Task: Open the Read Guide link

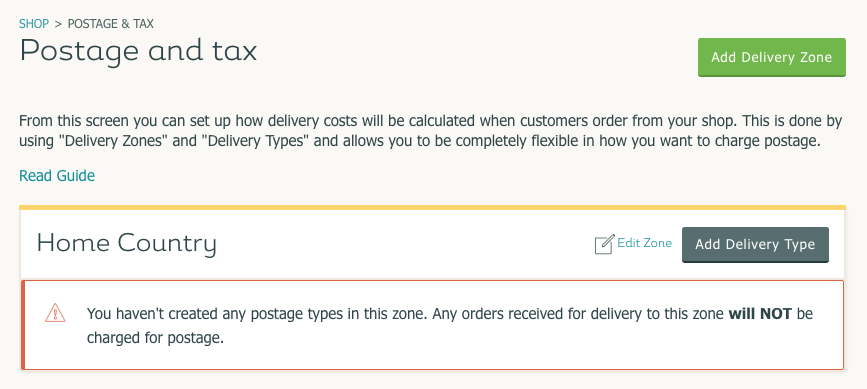Action: point(57,176)
